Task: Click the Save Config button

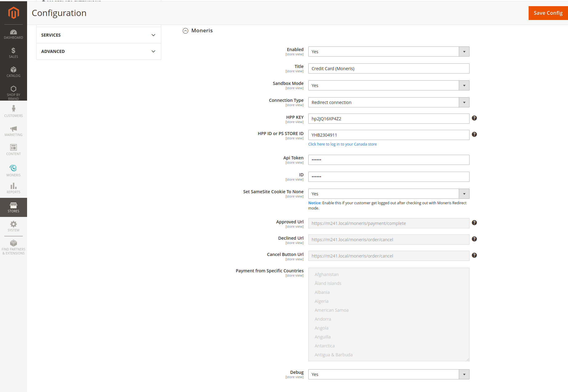Action: pos(548,13)
